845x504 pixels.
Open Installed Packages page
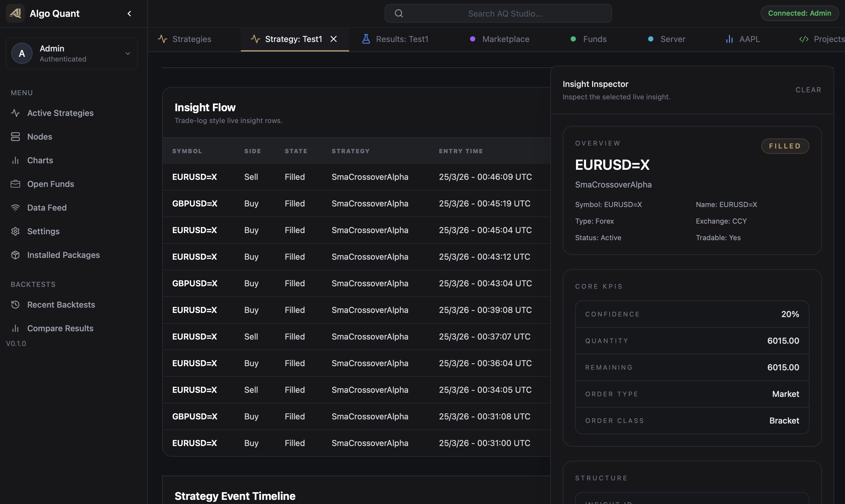click(64, 255)
